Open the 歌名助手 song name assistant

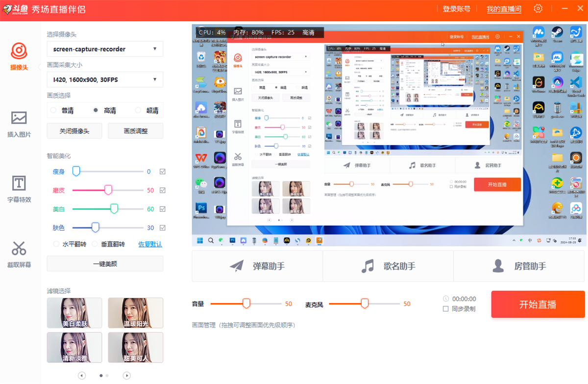tap(388, 265)
